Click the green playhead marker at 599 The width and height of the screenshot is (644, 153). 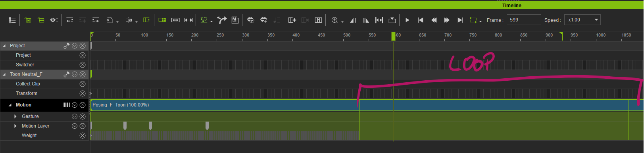pyautogui.click(x=393, y=36)
